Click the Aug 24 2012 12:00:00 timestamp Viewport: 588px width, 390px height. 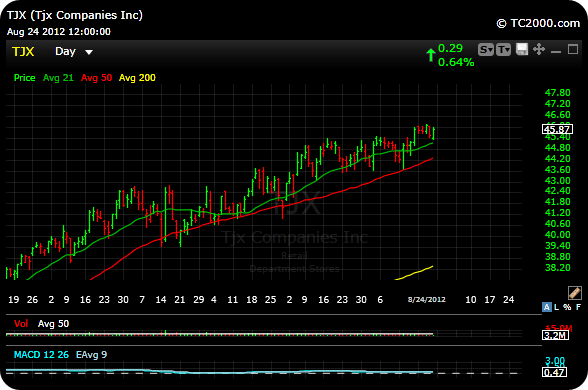[59, 32]
